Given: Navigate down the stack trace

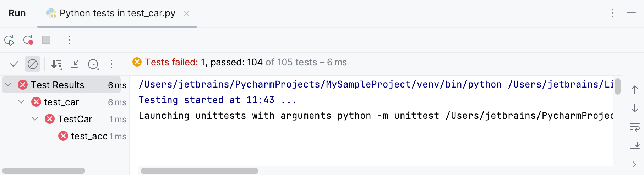Looking at the screenshot, I should tap(635, 108).
